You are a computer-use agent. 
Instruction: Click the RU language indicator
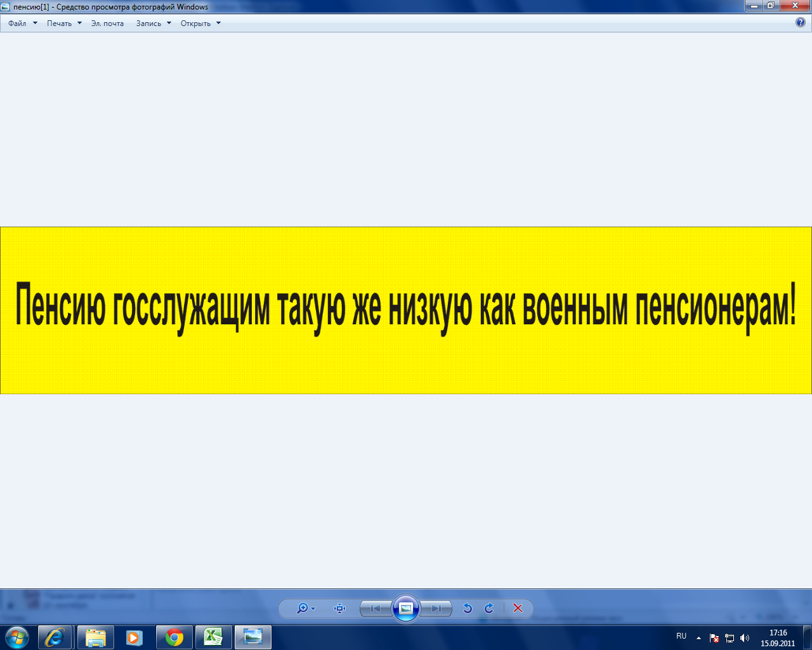[681, 636]
